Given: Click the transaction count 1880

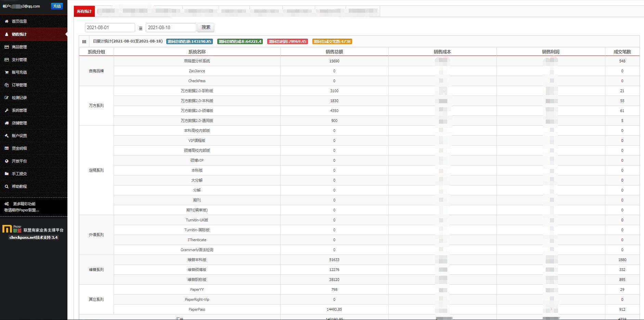Looking at the screenshot, I should 622,260.
